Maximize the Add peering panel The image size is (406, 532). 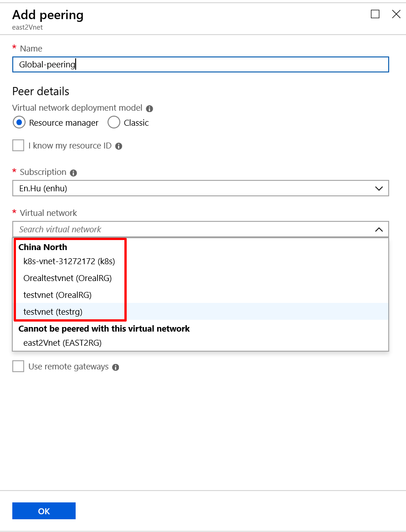coord(375,14)
